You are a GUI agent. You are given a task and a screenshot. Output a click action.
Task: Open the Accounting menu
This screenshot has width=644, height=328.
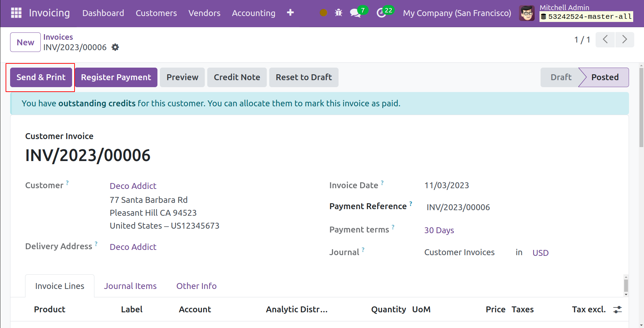pyautogui.click(x=254, y=13)
